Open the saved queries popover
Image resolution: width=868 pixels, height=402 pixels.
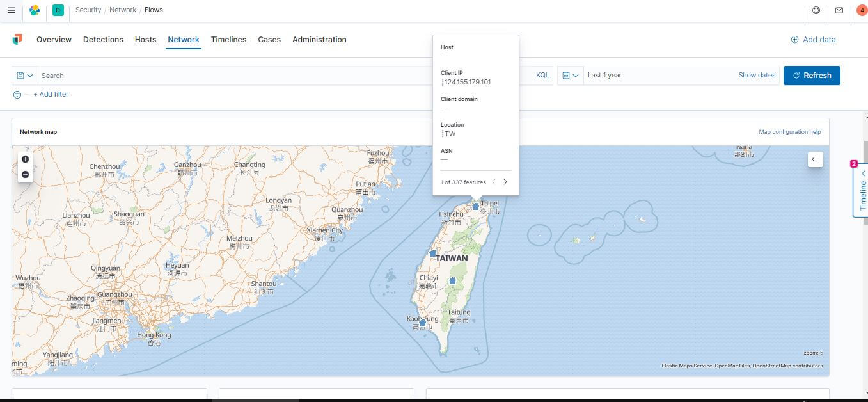click(x=24, y=75)
